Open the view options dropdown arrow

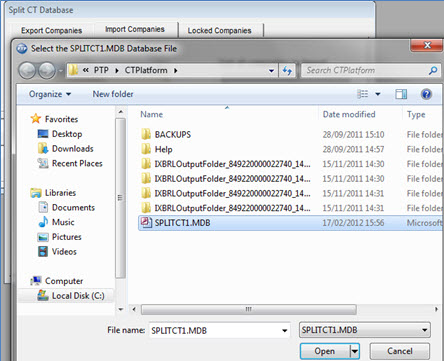tap(378, 94)
